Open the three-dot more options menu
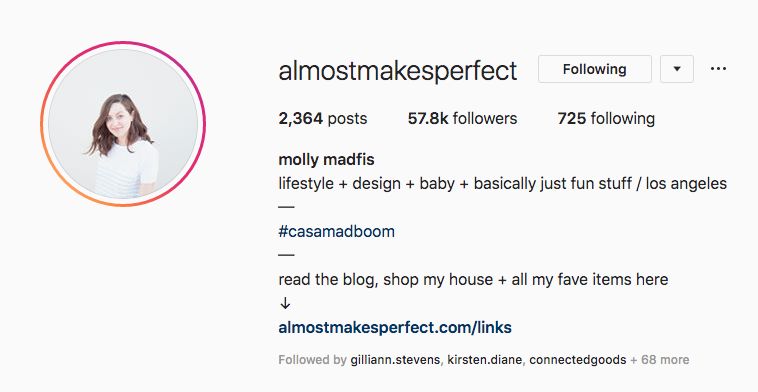This screenshot has height=392, width=758. (718, 69)
